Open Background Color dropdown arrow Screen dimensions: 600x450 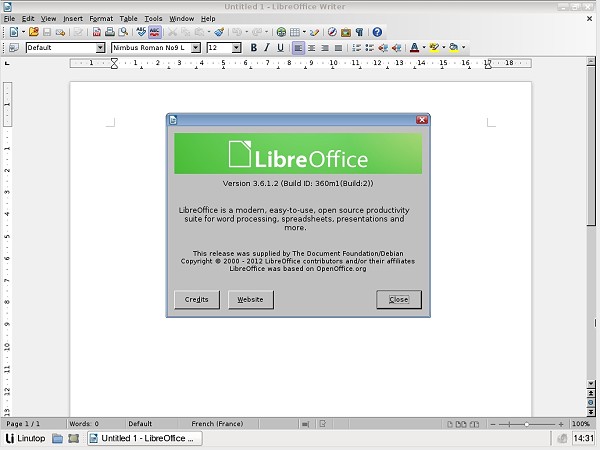463,47
